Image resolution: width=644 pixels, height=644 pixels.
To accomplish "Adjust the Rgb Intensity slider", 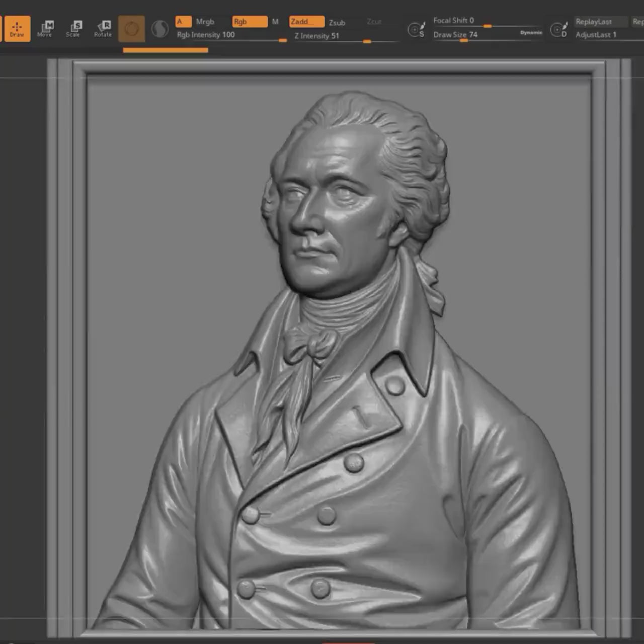I will click(231, 36).
